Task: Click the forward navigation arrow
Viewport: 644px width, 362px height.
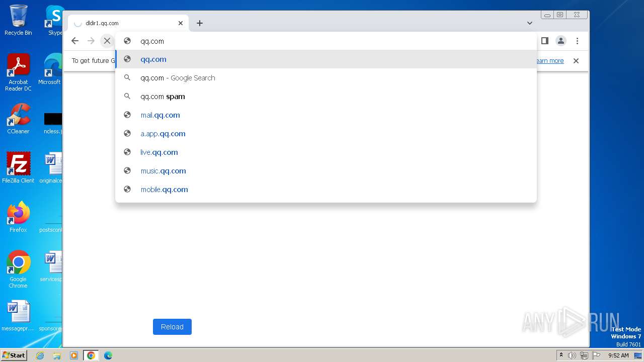Action: pyautogui.click(x=91, y=41)
